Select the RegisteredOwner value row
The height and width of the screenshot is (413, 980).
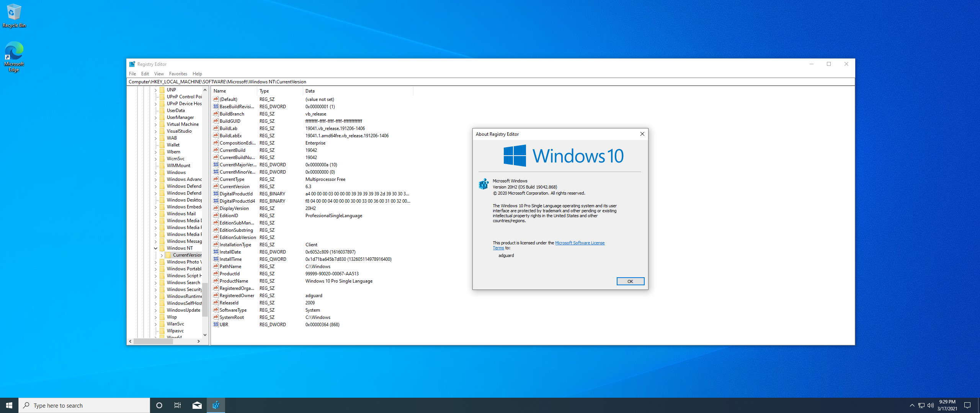(x=312, y=296)
